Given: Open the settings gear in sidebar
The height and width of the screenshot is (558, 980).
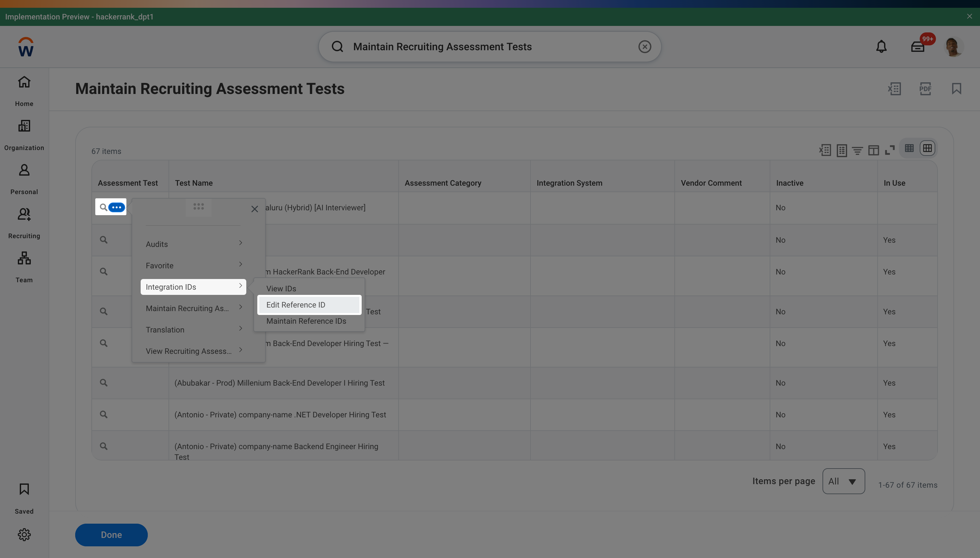Looking at the screenshot, I should coord(24,535).
